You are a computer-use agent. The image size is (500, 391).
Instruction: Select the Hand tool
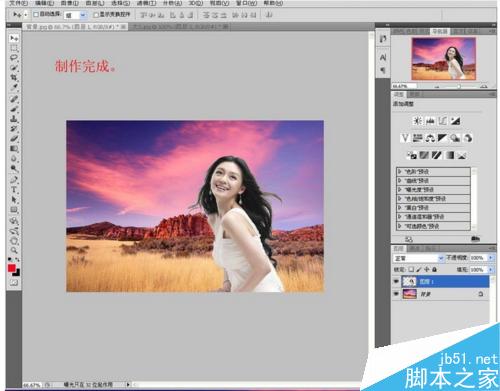tap(14, 241)
